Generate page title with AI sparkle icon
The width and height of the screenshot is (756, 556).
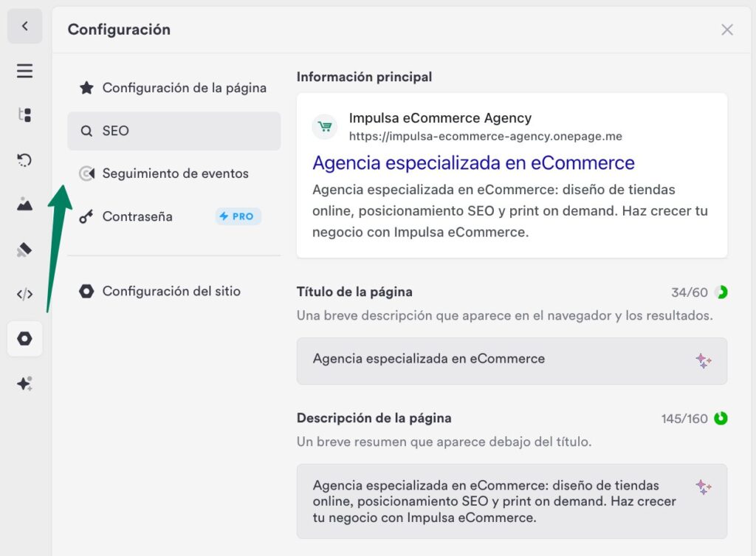(x=704, y=360)
